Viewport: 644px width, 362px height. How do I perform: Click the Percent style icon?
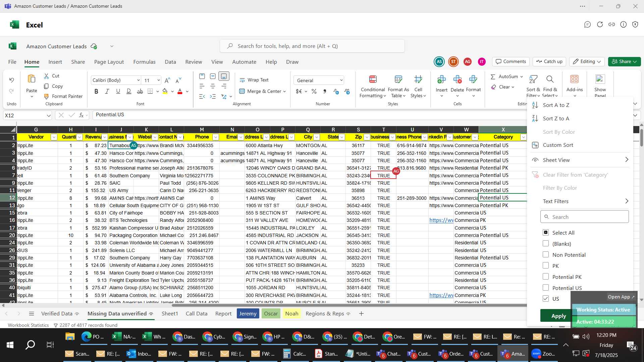point(314,91)
